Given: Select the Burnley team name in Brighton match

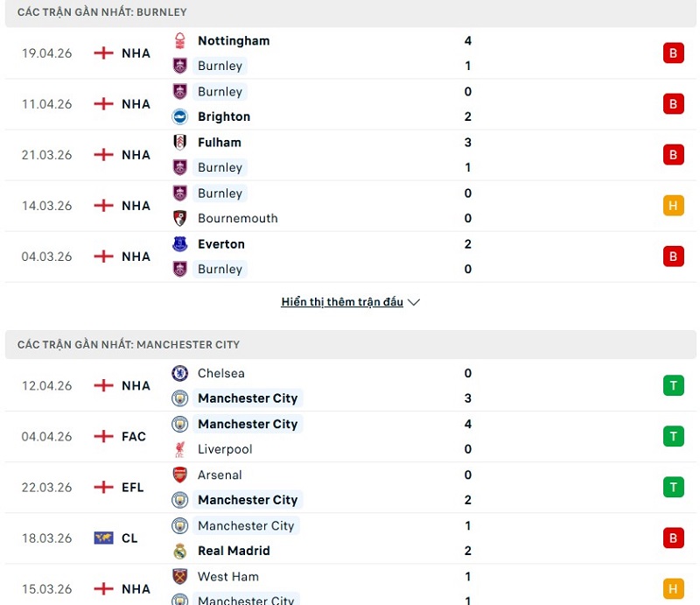Looking at the screenshot, I should click(220, 91).
